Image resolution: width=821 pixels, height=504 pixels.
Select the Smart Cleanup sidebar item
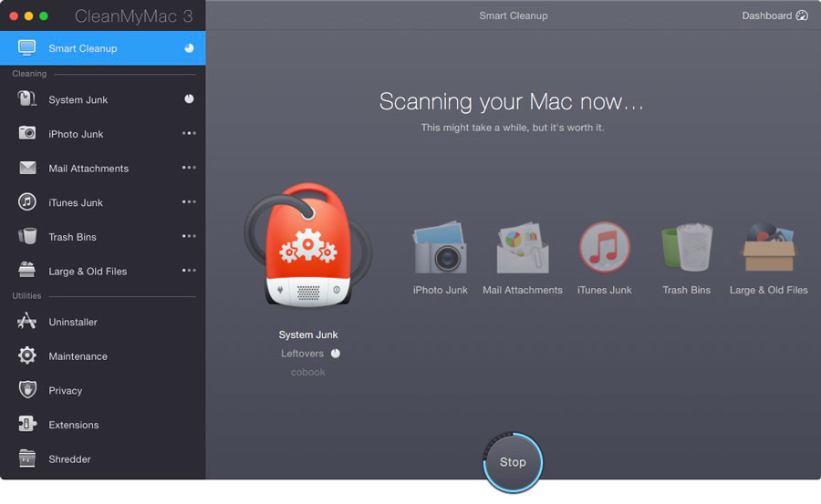pos(102,48)
